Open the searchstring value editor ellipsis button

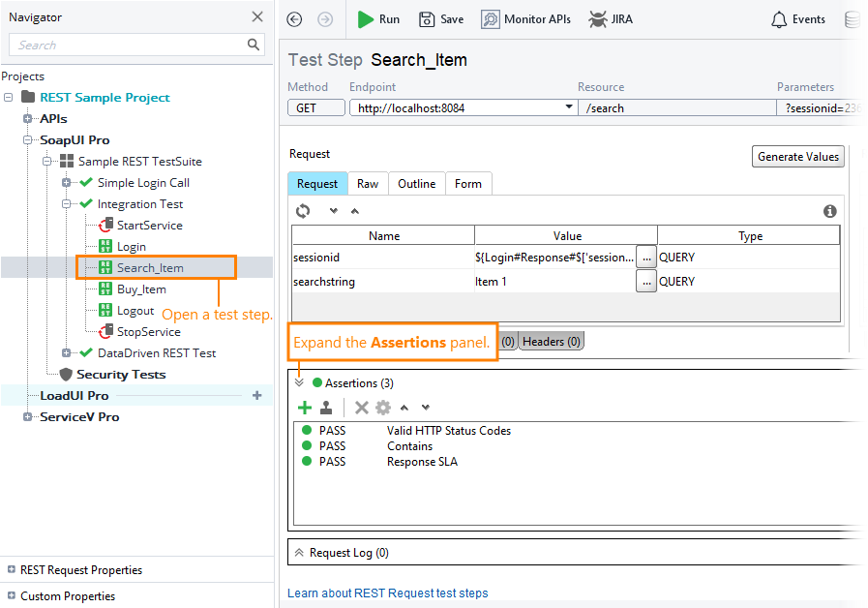pos(646,282)
